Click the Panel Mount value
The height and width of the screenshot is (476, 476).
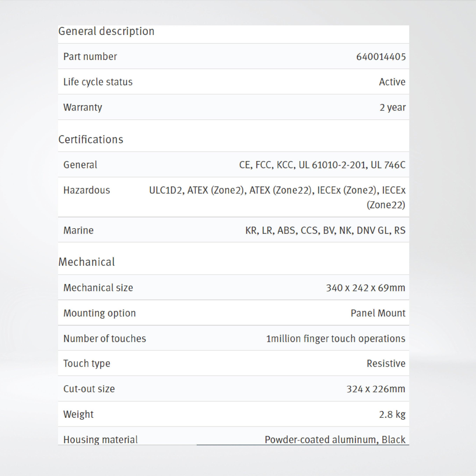[x=378, y=313]
